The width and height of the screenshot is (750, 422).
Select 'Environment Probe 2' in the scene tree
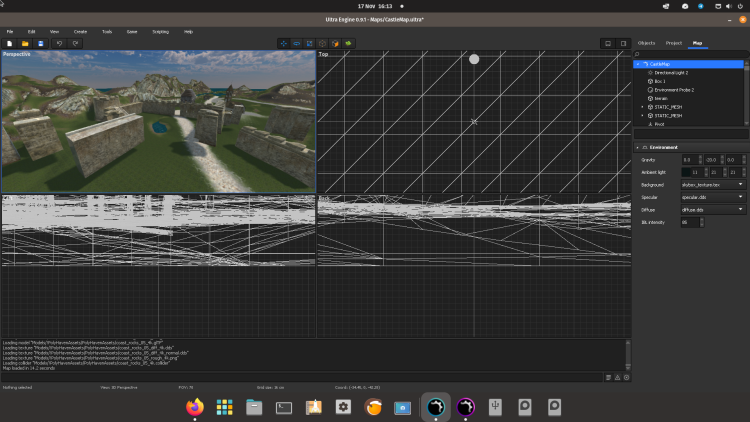[x=674, y=90]
